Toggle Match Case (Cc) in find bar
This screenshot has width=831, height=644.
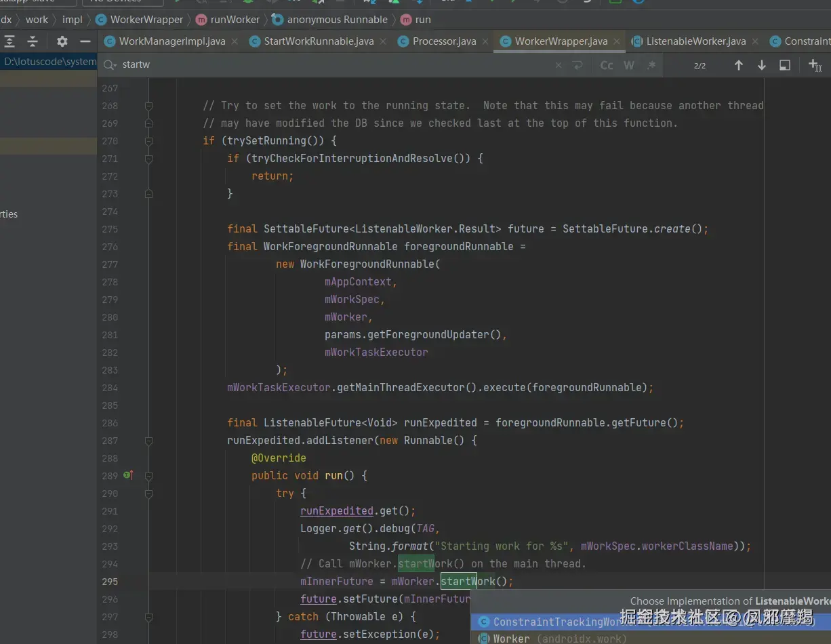607,66
